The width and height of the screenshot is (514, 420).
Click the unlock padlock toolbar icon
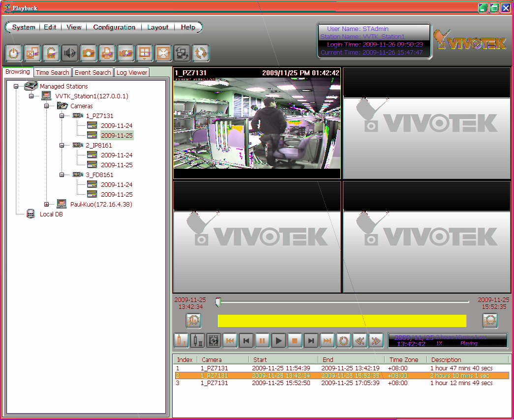[51, 53]
